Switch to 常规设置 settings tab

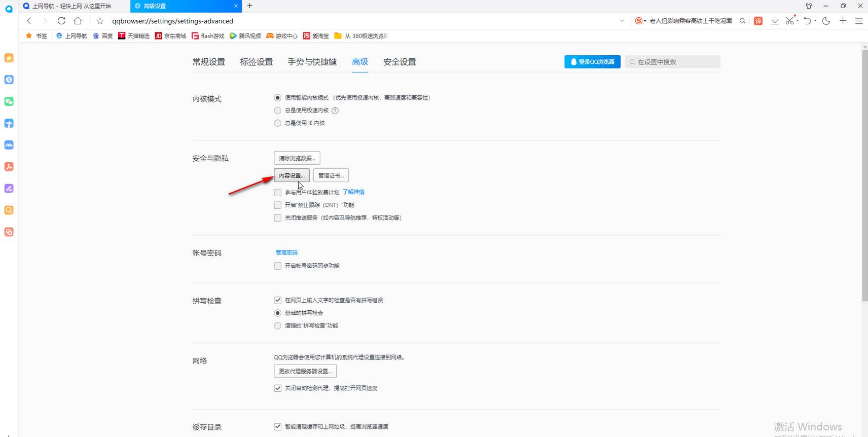(208, 62)
